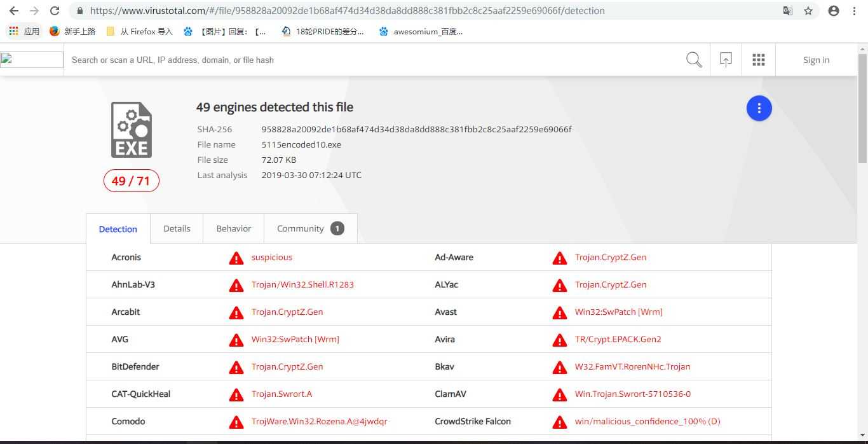Open the awesomium_百度 bookmark

point(421,31)
